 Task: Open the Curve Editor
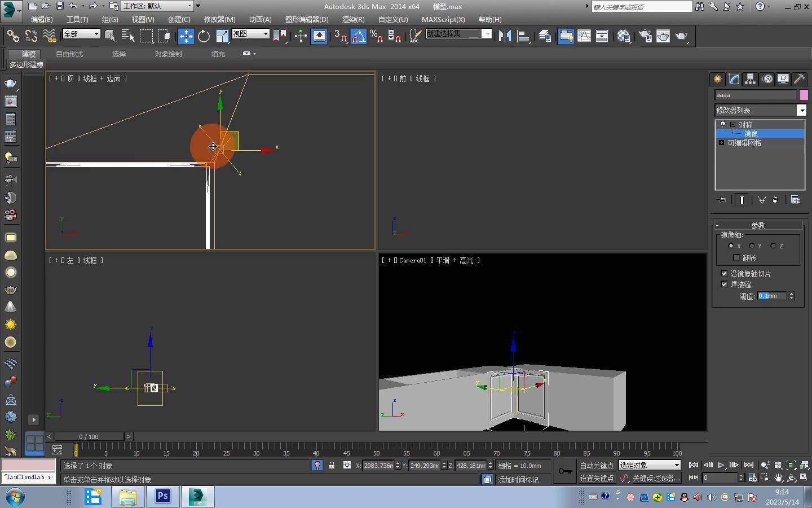tap(584, 36)
